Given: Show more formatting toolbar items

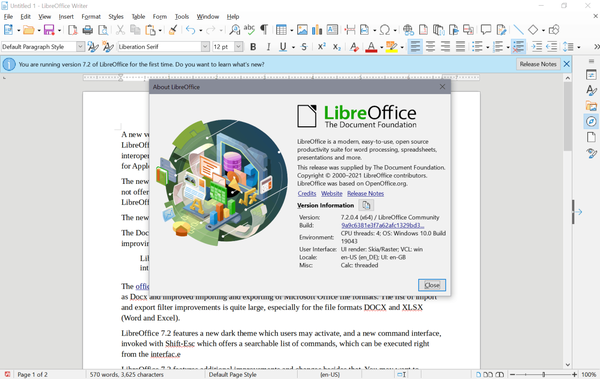Looking at the screenshot, I should pos(596,47).
